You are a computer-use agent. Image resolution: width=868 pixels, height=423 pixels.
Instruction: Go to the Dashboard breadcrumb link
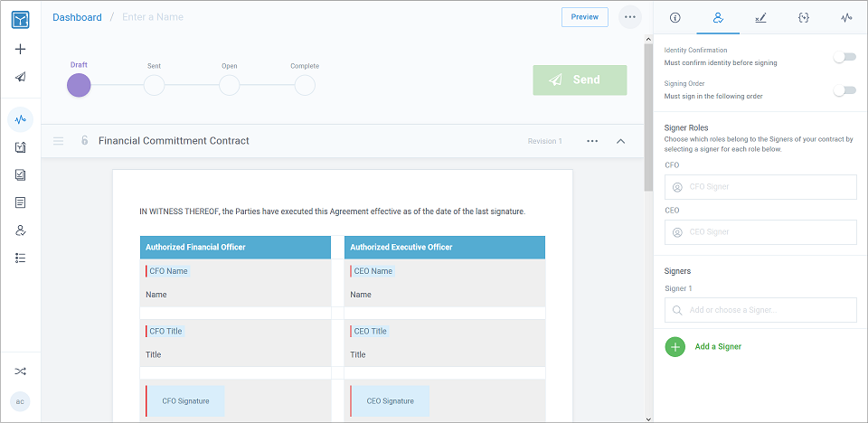77,17
